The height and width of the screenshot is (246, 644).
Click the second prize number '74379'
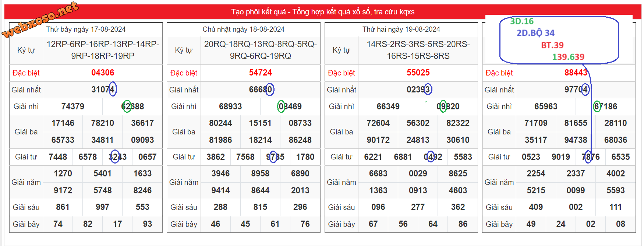coord(72,106)
